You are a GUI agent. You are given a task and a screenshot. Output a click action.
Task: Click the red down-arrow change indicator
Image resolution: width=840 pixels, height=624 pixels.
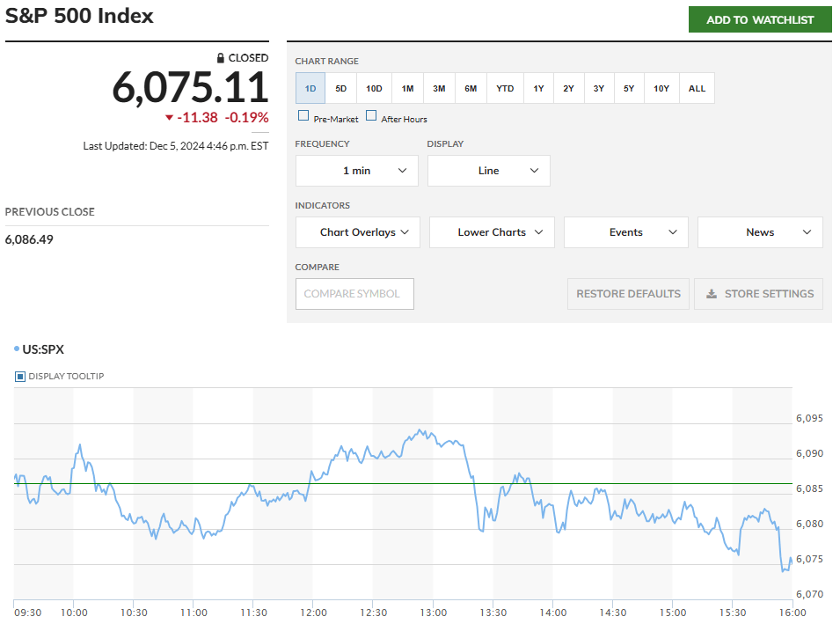point(169,118)
